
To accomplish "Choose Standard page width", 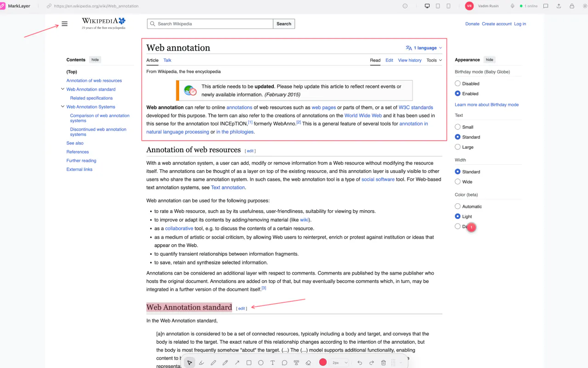I will (x=458, y=172).
